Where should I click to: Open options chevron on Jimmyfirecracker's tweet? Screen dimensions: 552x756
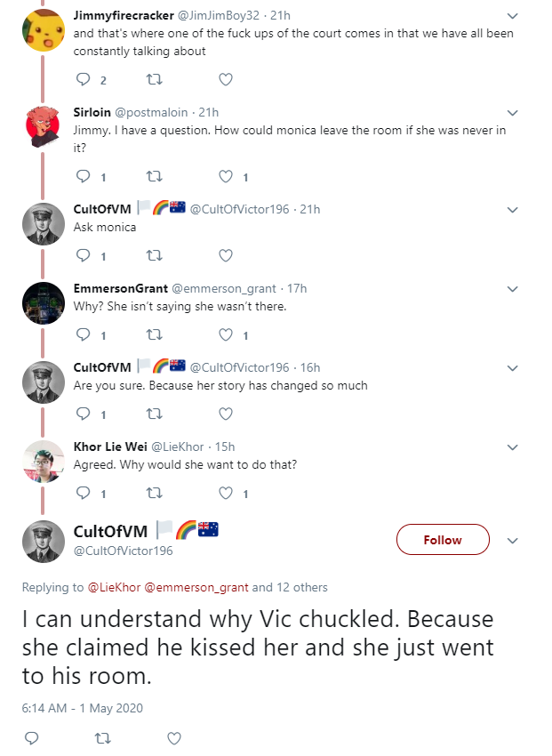coord(513,16)
